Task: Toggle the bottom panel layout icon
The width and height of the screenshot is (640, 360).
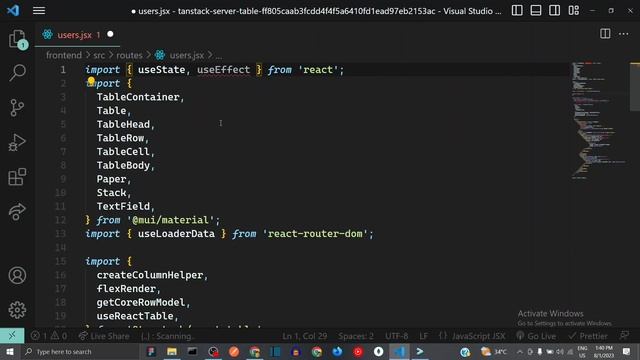Action: pyautogui.click(x=536, y=11)
